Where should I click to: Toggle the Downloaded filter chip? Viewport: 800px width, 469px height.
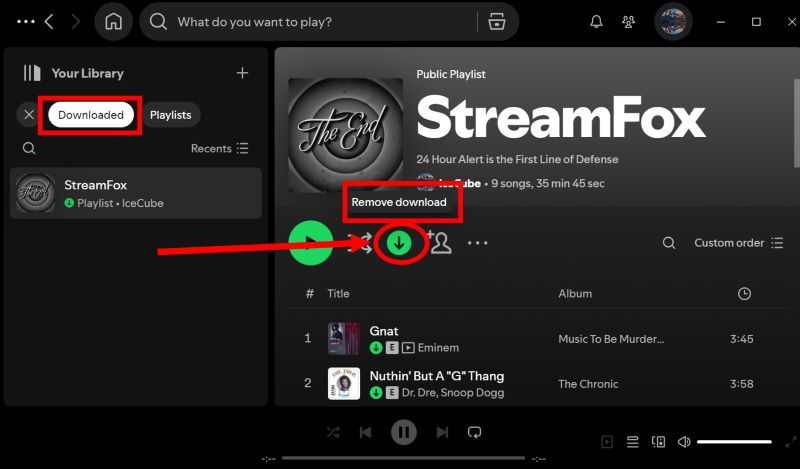pyautogui.click(x=90, y=115)
